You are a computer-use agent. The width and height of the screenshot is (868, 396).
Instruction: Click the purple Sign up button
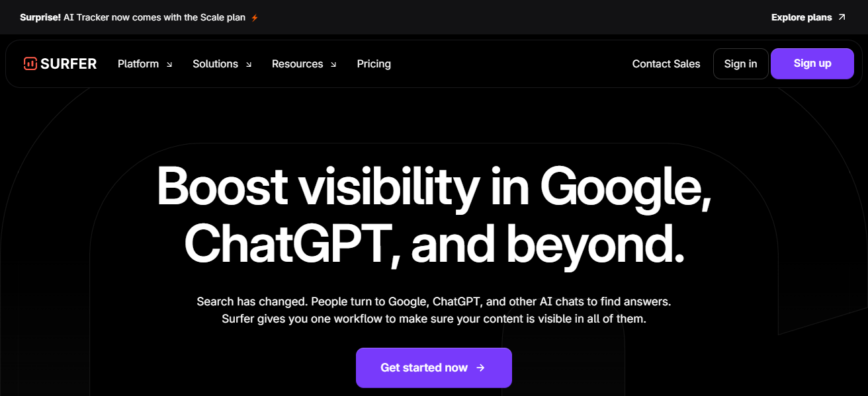click(812, 63)
